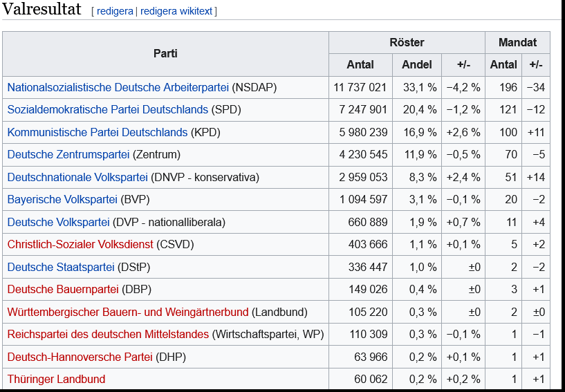Screen dimensions: 565x392
Task: Open red link Christlich-Sozialer Volksdienst
Action: click(80, 244)
